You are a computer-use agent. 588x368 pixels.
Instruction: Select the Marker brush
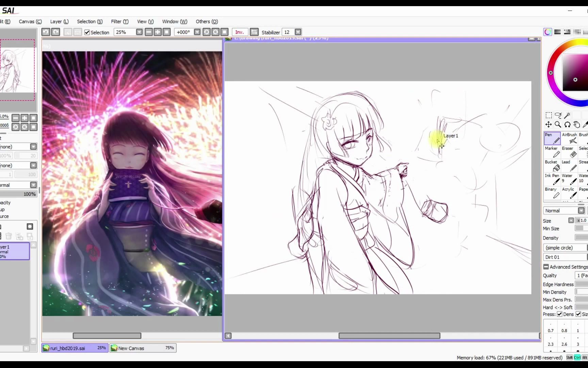(x=552, y=152)
